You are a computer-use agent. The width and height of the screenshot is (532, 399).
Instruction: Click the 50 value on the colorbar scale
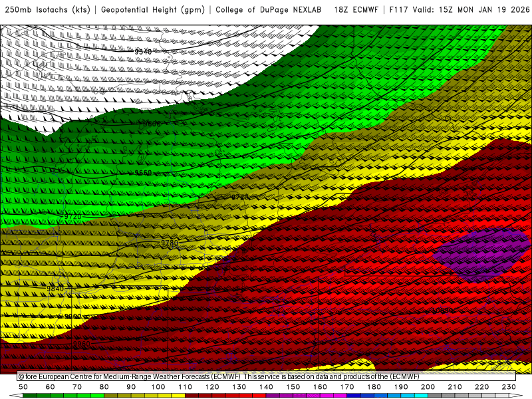pyautogui.click(x=23, y=387)
